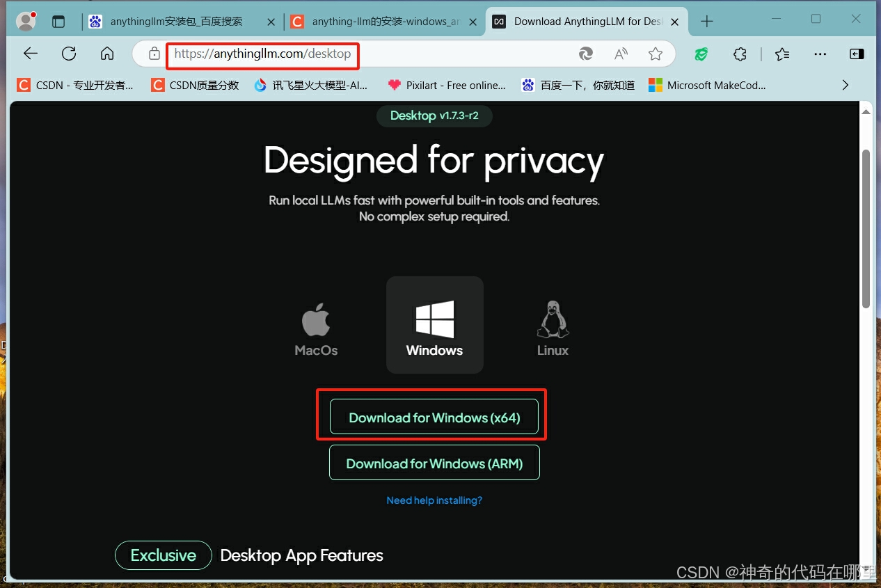This screenshot has width=881, height=588.
Task: Open the browser profile avatar
Action: click(x=26, y=21)
